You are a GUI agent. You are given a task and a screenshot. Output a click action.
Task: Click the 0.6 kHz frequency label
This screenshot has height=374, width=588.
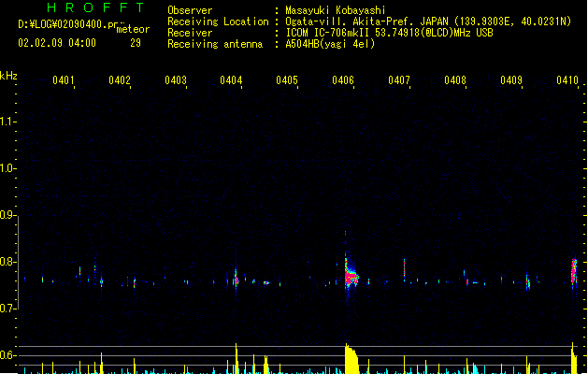click(7, 355)
